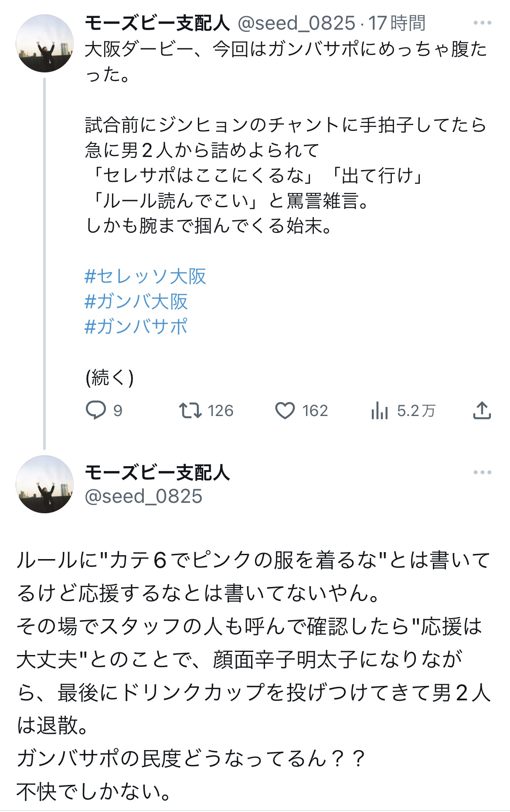Open more options on first tweet
510x812 pixels.
[482, 23]
